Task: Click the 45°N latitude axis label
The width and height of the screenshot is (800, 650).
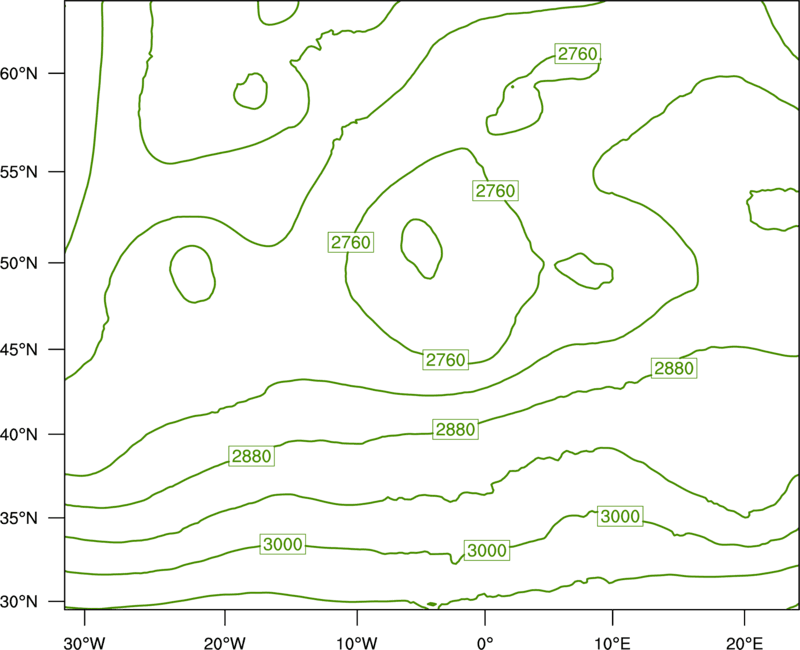Action: pos(19,349)
